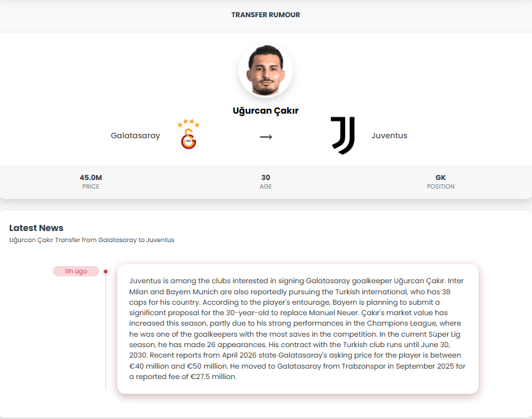Click the AGE label

tap(265, 187)
